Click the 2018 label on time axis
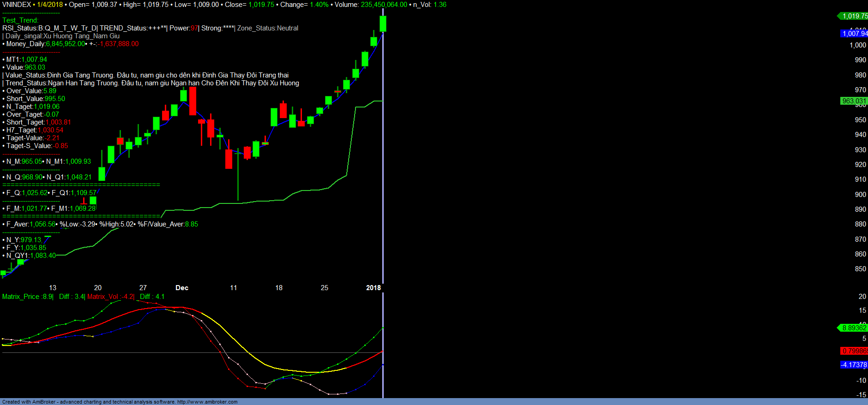868x405 pixels. 373,288
